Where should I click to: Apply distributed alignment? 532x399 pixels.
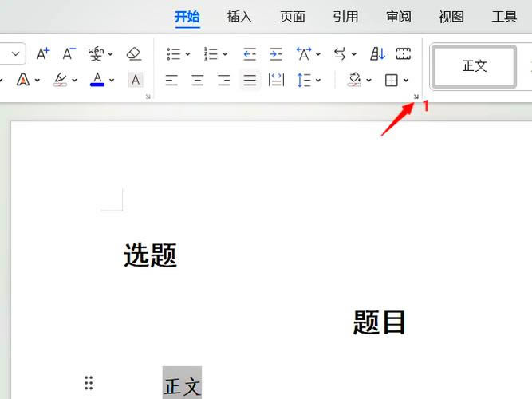(x=276, y=80)
